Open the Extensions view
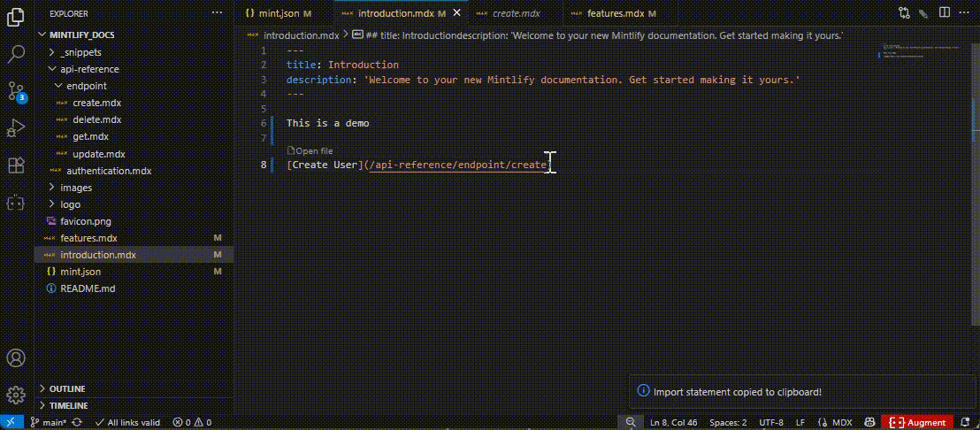Screen dimensions: 980x430 coord(16,165)
